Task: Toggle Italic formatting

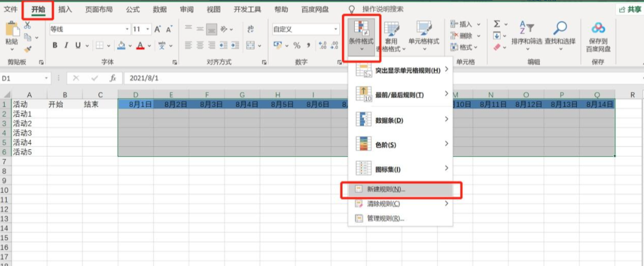Action: [67, 45]
